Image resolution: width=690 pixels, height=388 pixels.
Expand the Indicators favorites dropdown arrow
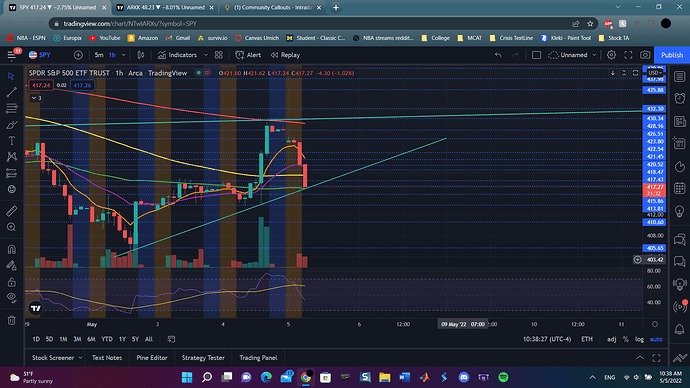tap(206, 55)
